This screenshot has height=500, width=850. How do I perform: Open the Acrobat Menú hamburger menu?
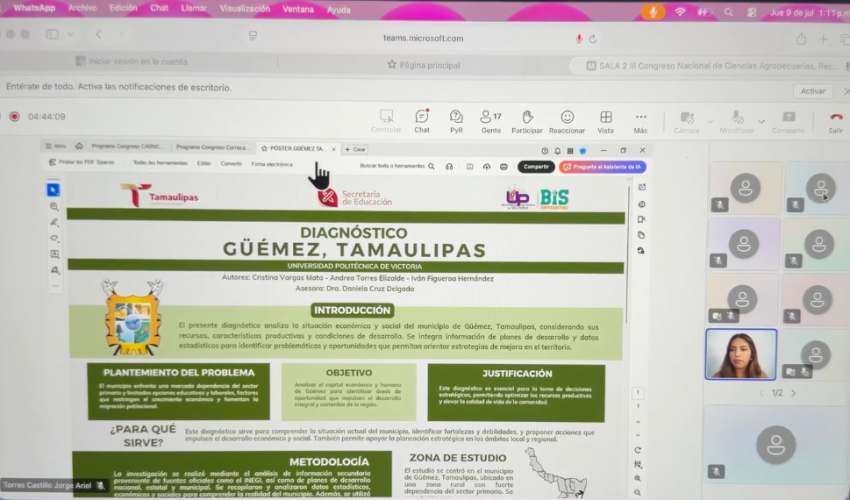[55, 146]
